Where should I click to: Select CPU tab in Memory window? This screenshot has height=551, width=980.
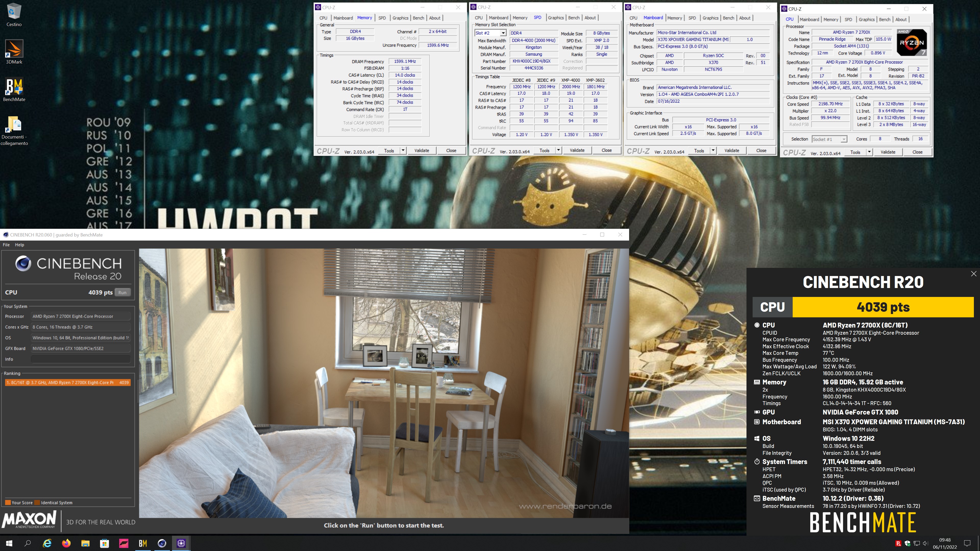(x=323, y=18)
